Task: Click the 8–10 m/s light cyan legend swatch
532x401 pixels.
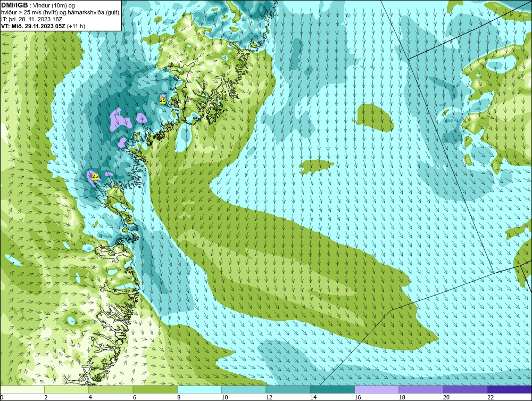Action: click(x=199, y=389)
